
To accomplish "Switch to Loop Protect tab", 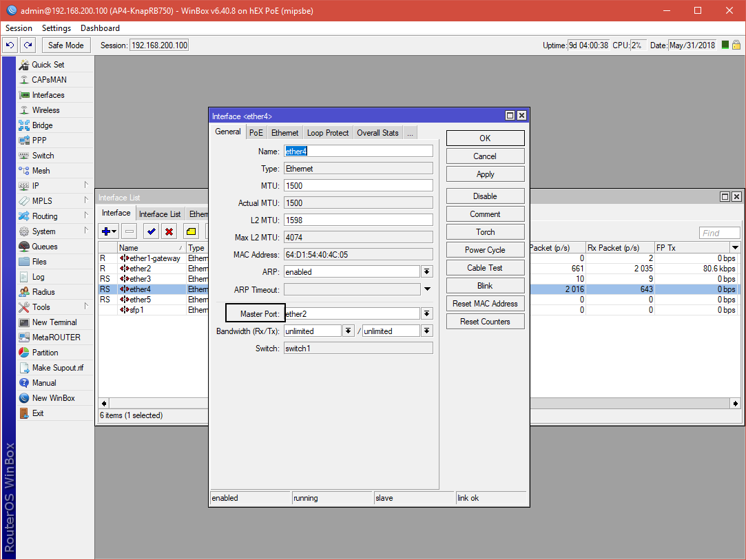I will pyautogui.click(x=328, y=133).
